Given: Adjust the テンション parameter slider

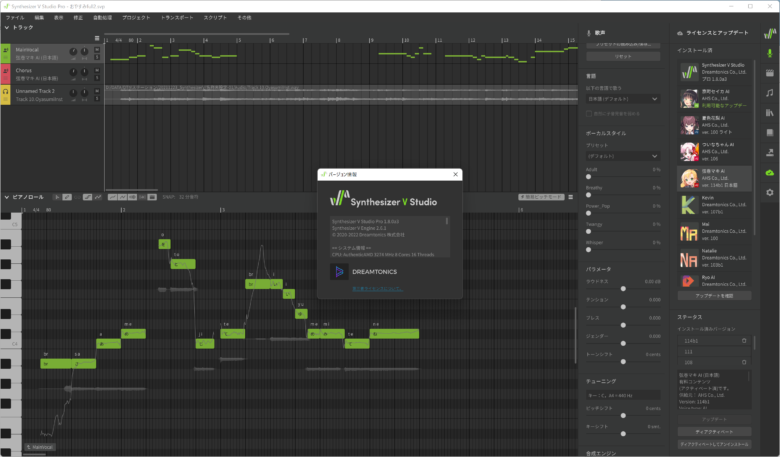Looking at the screenshot, I should [623, 307].
